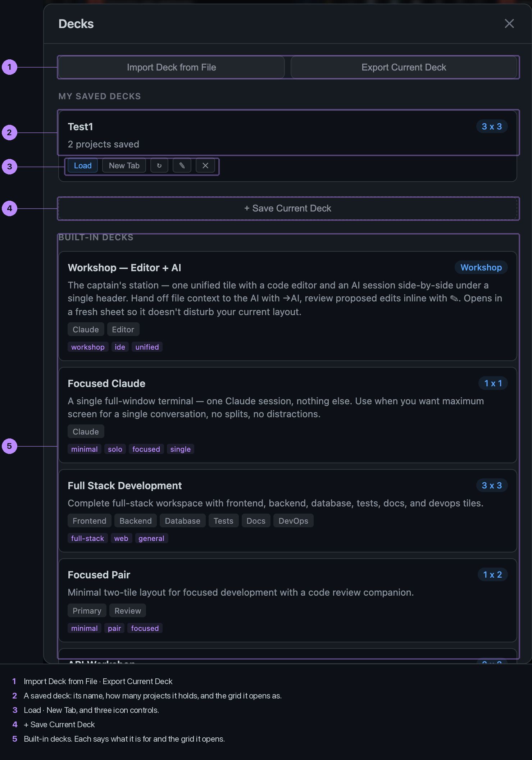532x760 pixels.
Task: Click the Review tile chip
Action: 128,611
